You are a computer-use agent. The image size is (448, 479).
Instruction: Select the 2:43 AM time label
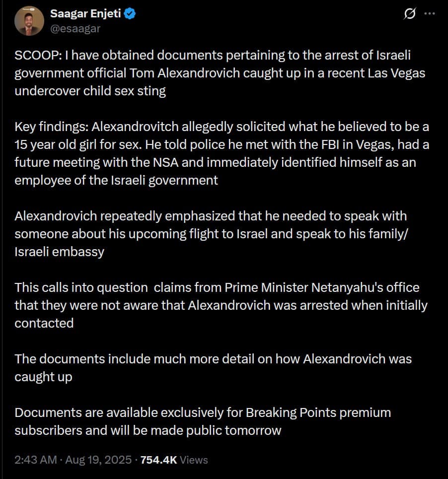pyautogui.click(x=29, y=460)
